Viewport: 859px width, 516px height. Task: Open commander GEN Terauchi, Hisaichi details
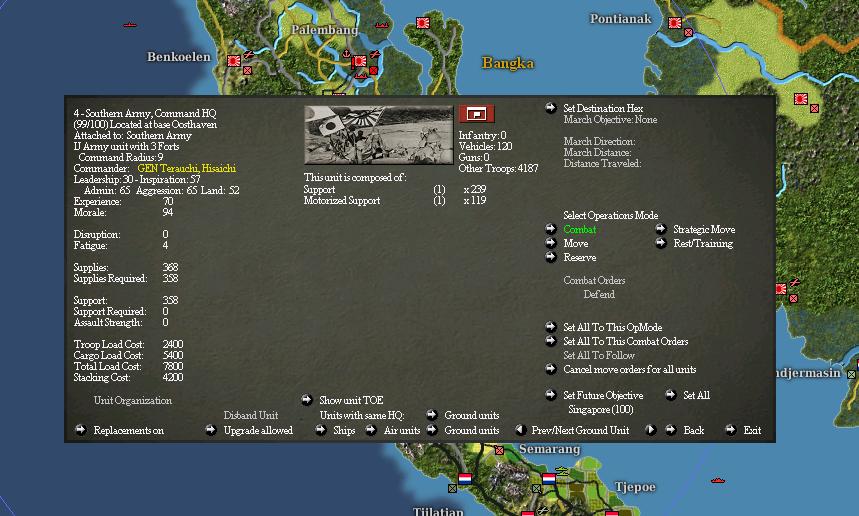coord(186,169)
